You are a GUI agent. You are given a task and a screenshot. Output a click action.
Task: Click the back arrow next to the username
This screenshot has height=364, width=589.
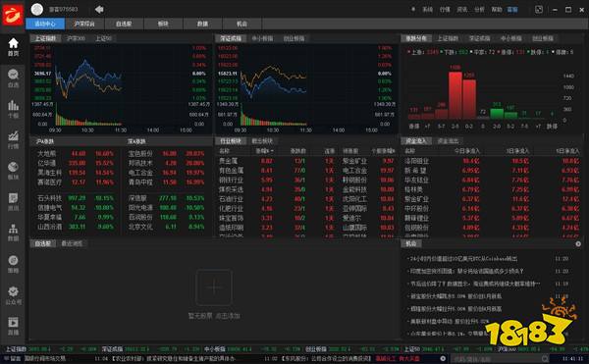click(x=99, y=10)
